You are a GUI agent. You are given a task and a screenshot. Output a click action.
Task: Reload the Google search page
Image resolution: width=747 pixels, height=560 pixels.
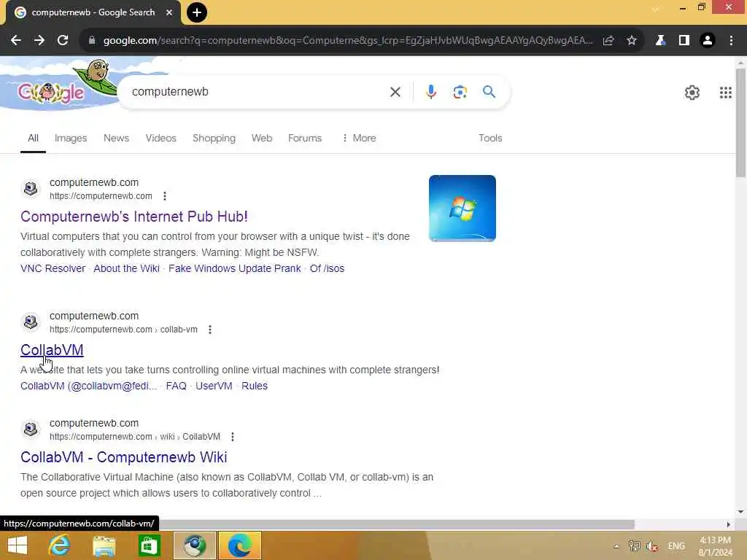tap(63, 41)
